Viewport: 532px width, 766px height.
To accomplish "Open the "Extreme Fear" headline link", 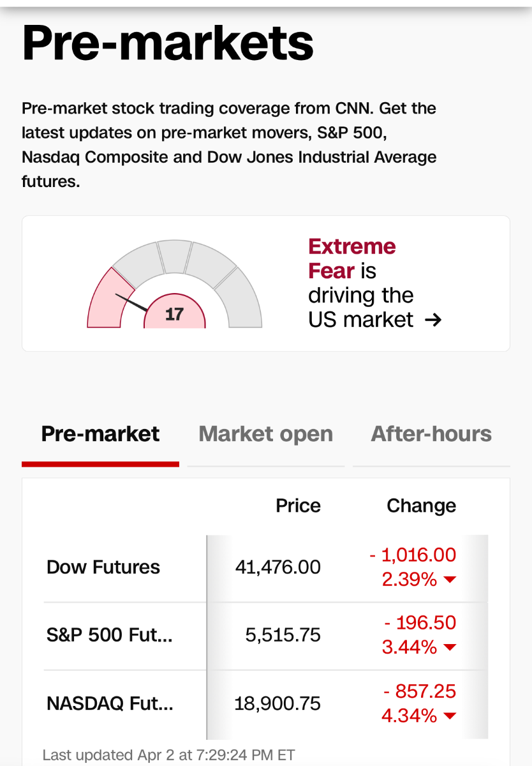I will [352, 259].
